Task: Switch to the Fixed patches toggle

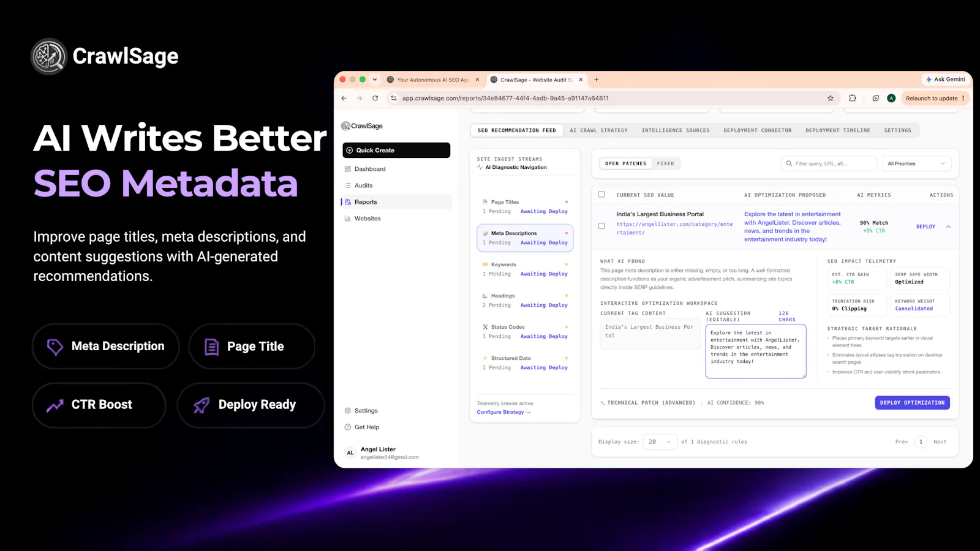Action: [665, 163]
